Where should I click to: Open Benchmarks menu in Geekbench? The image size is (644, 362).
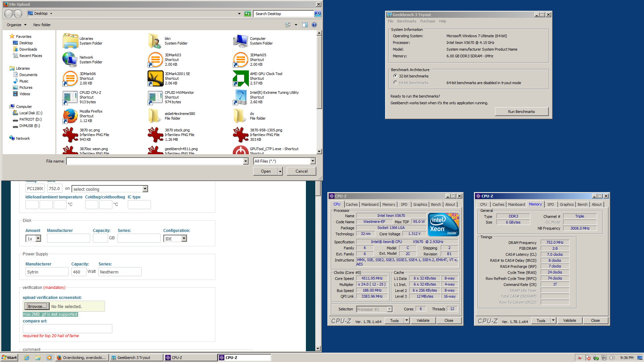(x=407, y=21)
